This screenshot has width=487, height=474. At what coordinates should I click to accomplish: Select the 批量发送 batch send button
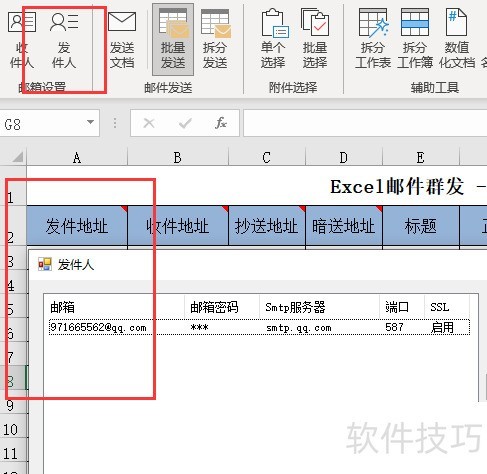tap(173, 39)
